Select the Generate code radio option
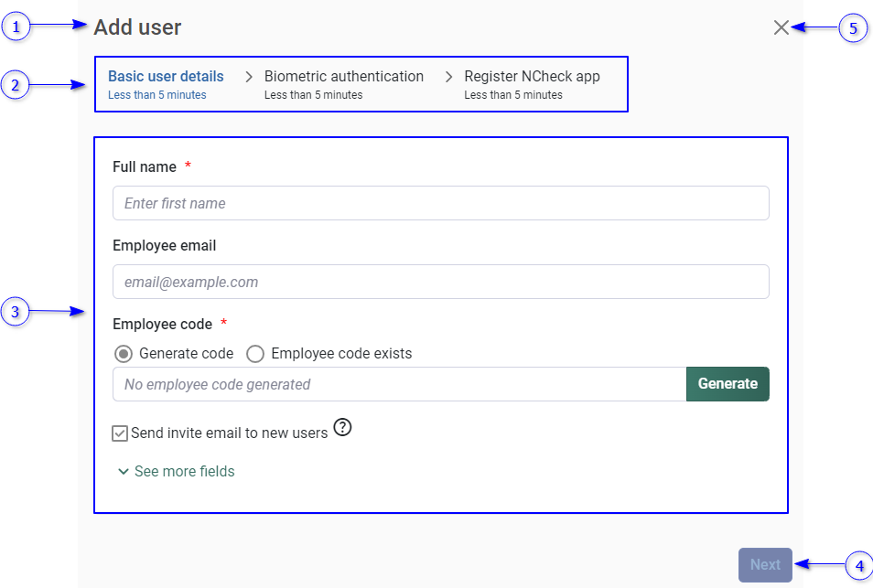 click(x=123, y=354)
